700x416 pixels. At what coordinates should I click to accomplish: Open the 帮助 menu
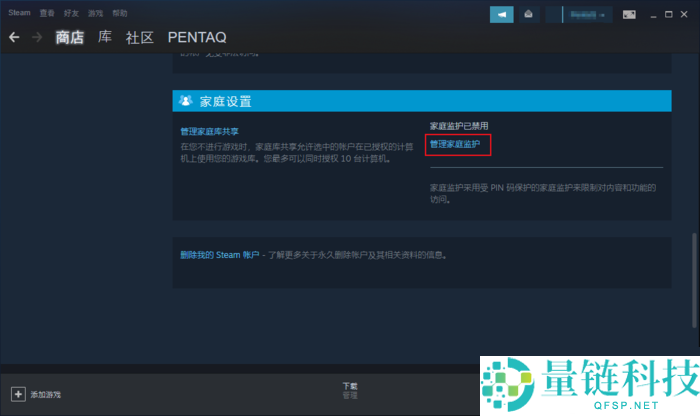click(121, 14)
